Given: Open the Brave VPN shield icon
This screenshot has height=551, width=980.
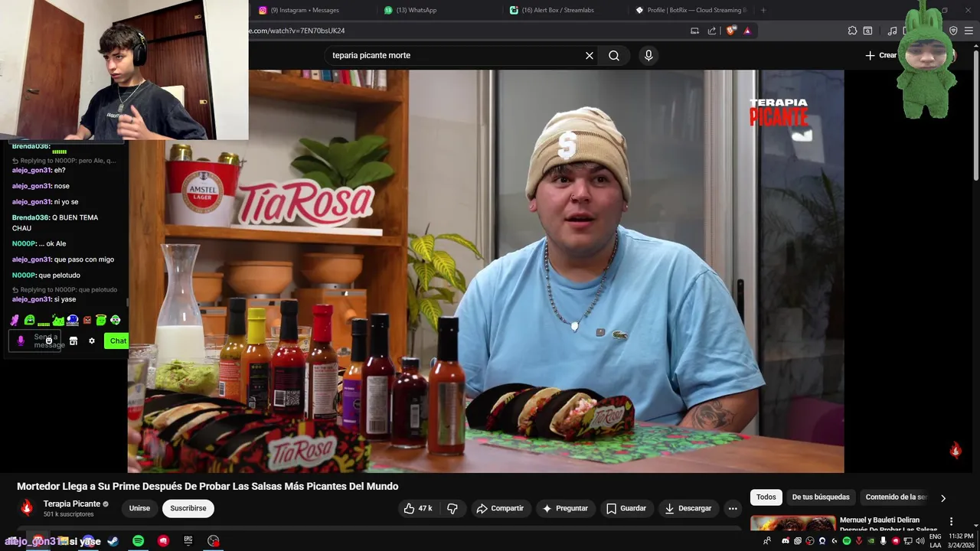Looking at the screenshot, I should pos(953,31).
